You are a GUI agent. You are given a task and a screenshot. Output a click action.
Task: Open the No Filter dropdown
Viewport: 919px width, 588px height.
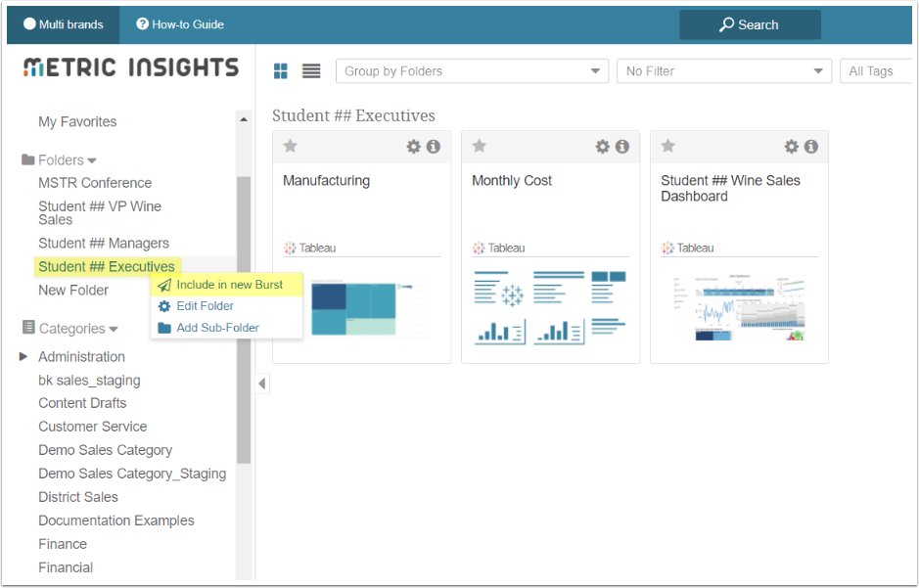tap(724, 71)
